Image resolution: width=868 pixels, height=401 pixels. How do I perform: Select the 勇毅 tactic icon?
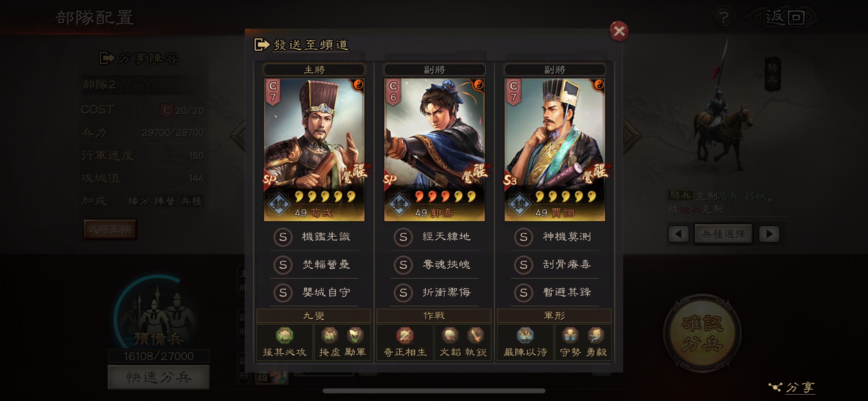[x=596, y=335]
